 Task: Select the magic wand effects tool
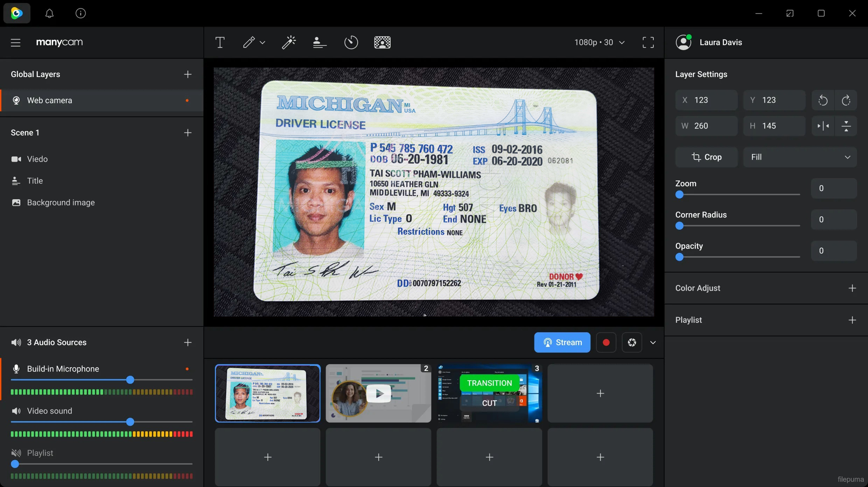pos(289,42)
